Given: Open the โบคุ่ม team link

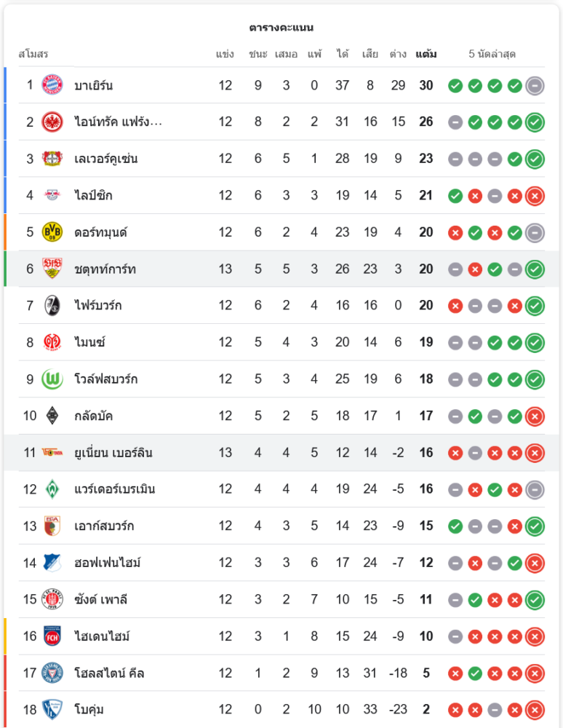Looking at the screenshot, I should (89, 709).
